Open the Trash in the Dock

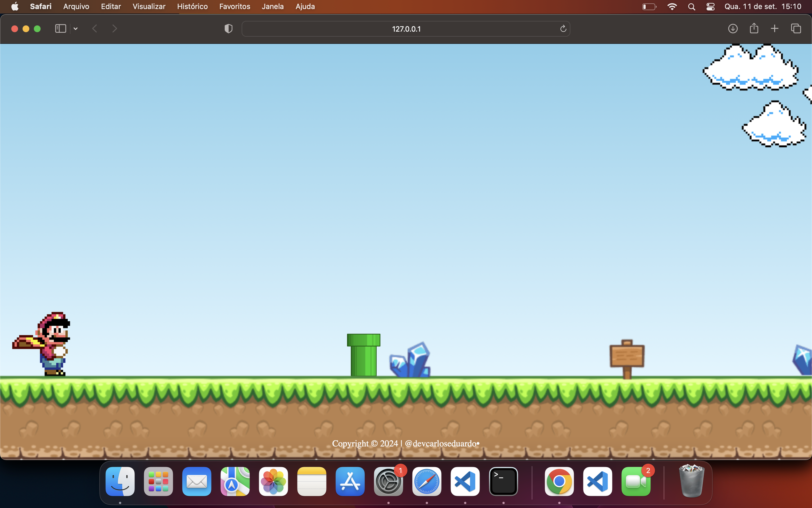click(x=692, y=481)
